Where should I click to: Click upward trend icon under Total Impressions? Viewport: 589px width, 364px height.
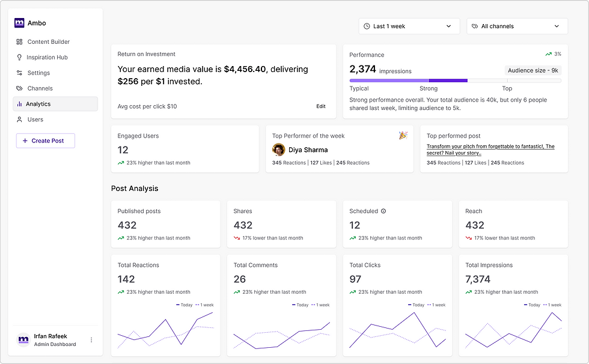click(x=468, y=292)
